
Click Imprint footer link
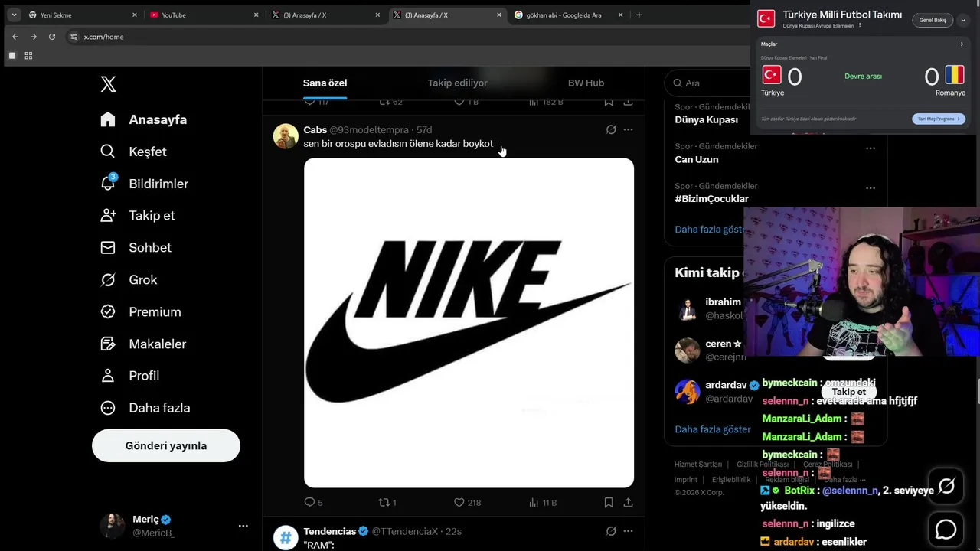[x=686, y=480]
